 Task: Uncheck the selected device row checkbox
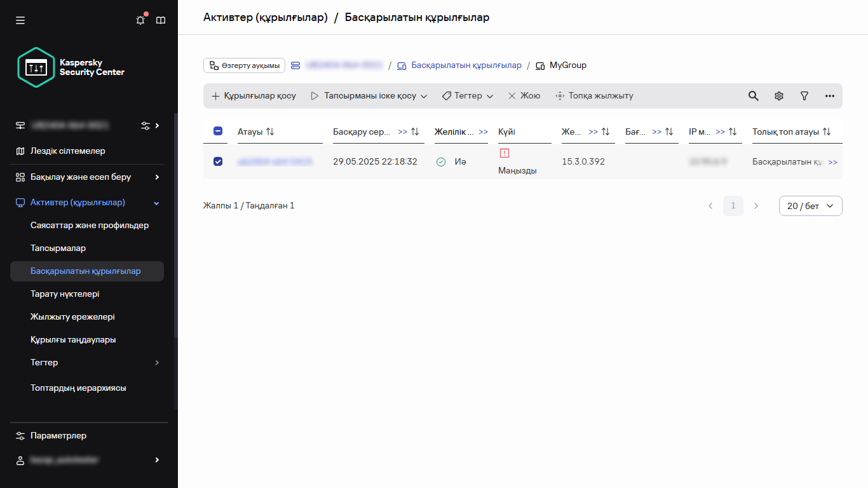[218, 161]
